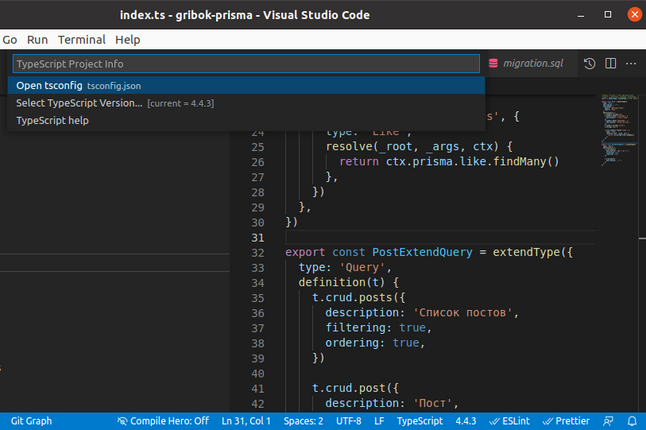The height and width of the screenshot is (430, 646).
Task: Minimize the VS Code window
Action: (581, 15)
